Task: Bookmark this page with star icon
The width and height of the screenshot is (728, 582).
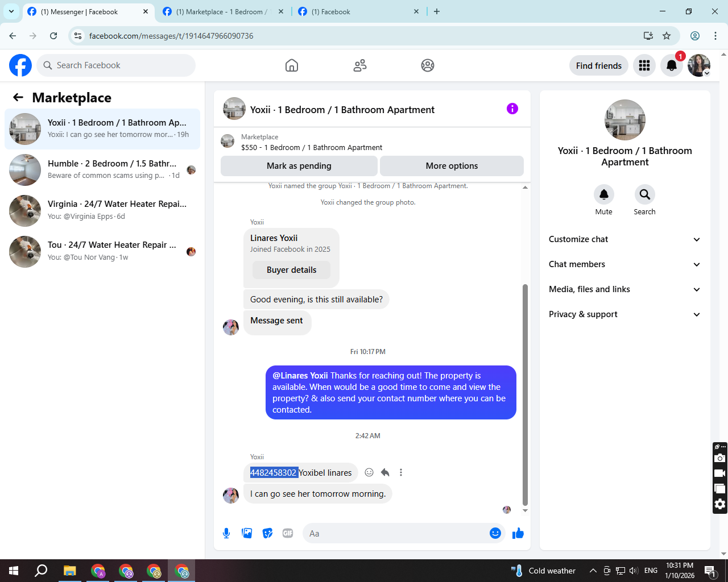Action: tap(667, 36)
